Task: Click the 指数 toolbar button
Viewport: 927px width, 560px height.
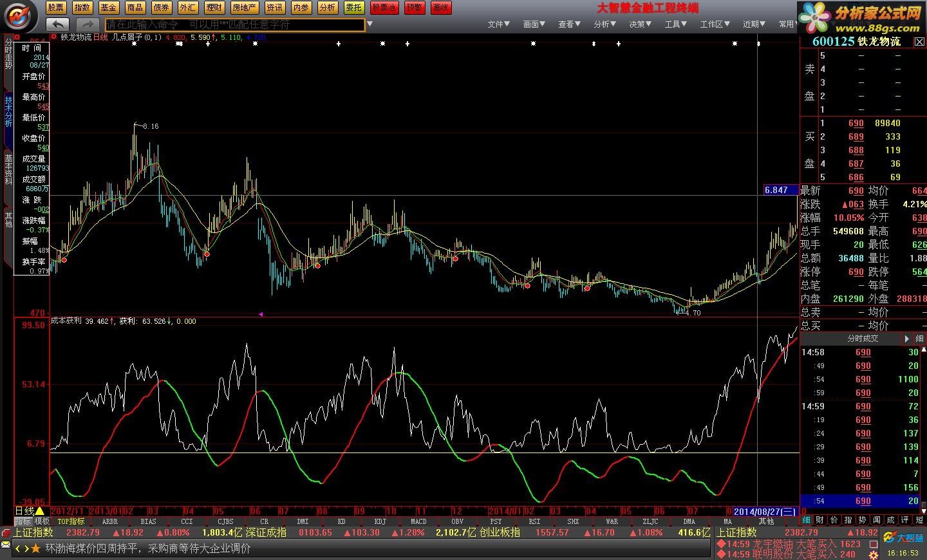Action: (82, 8)
